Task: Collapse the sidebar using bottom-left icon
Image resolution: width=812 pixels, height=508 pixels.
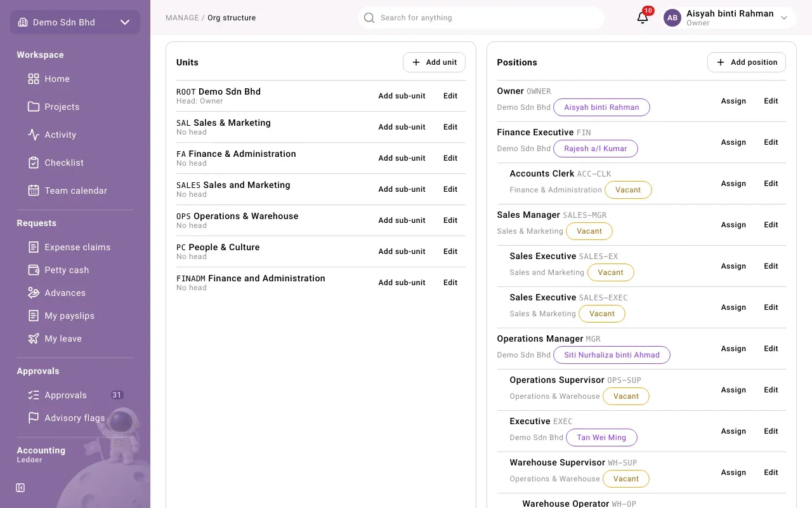Action: pyautogui.click(x=20, y=488)
